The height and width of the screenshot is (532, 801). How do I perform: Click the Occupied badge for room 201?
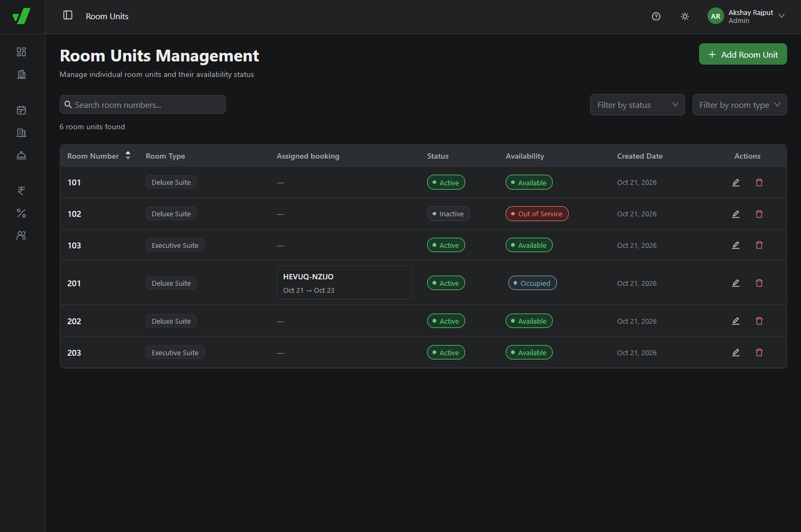pyautogui.click(x=532, y=283)
